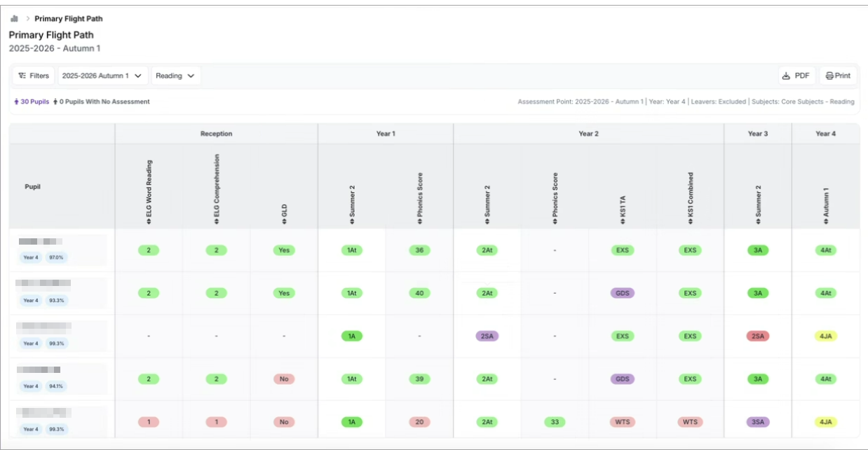This screenshot has height=450, width=868.
Task: Print the flight path report
Action: tap(838, 76)
